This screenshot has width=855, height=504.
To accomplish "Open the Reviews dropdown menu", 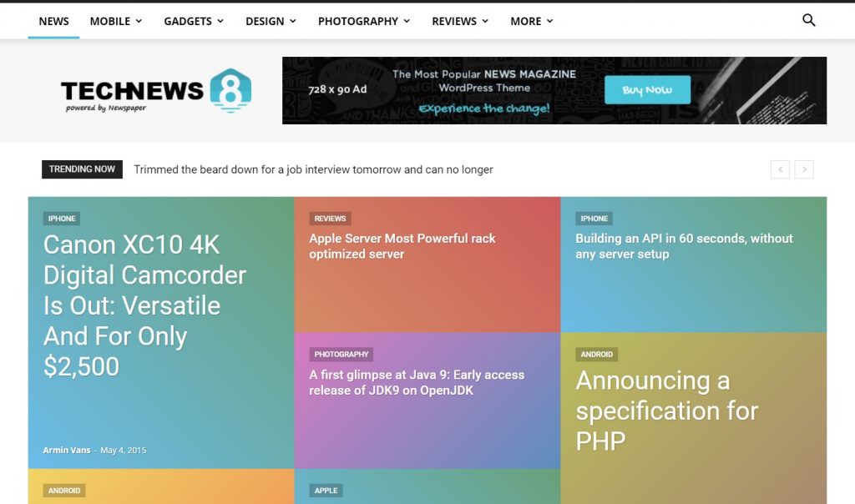I will 460,21.
